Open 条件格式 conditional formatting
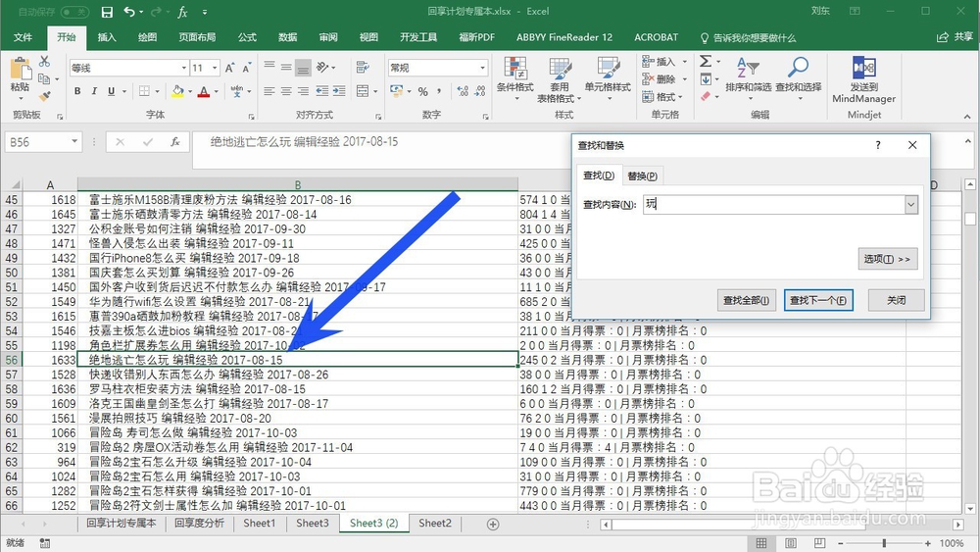Image resolution: width=980 pixels, height=552 pixels. point(515,79)
